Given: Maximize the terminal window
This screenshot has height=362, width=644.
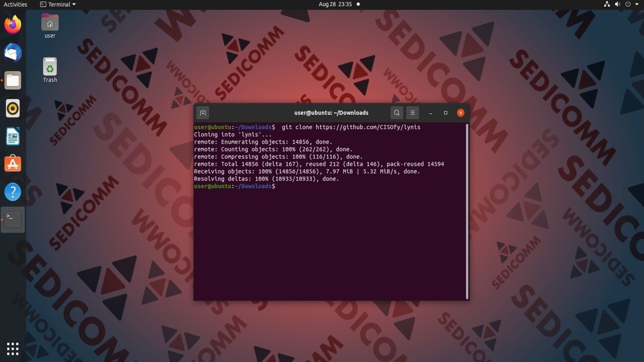Looking at the screenshot, I should pyautogui.click(x=446, y=113).
